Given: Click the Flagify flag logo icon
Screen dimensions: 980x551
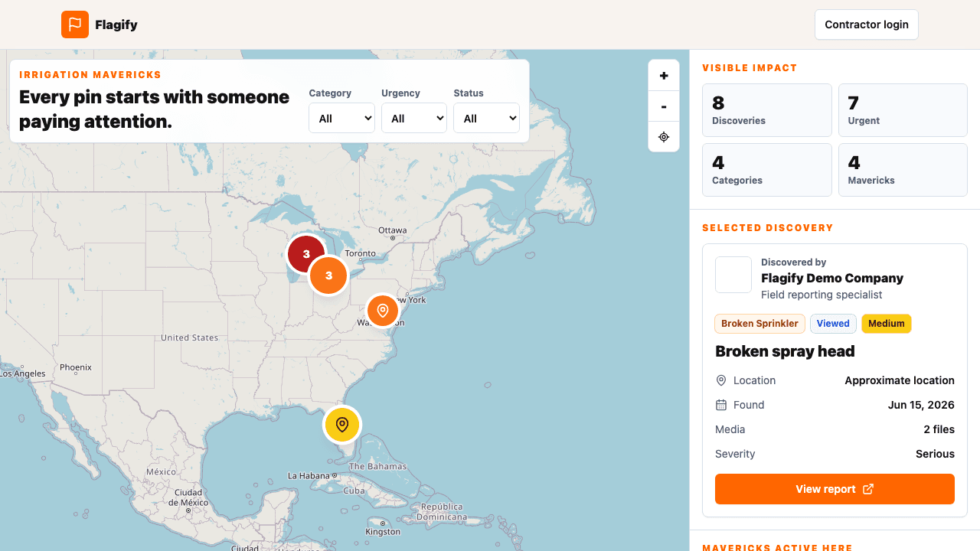Looking at the screenshot, I should 75,24.
